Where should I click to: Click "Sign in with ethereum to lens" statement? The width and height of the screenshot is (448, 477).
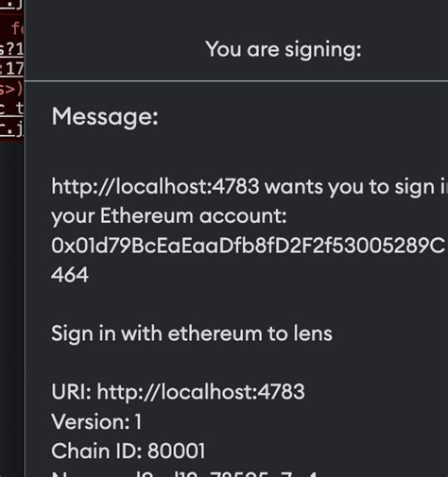point(192,333)
